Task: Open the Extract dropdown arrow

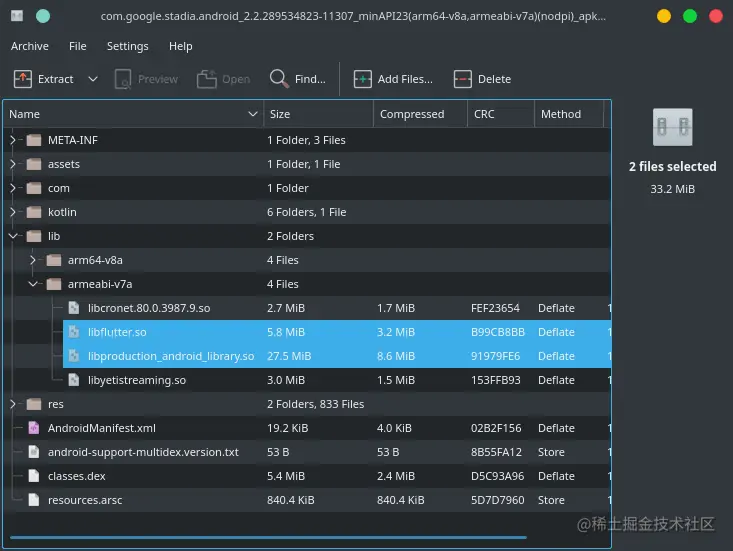Action: click(93, 79)
